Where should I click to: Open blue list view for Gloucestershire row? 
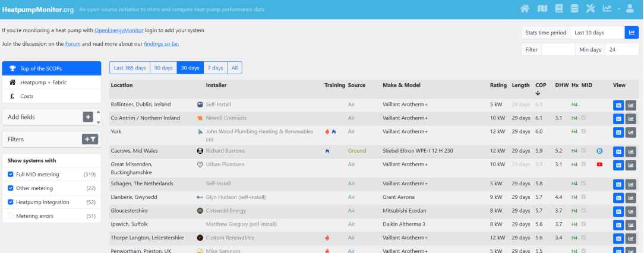[x=618, y=211]
